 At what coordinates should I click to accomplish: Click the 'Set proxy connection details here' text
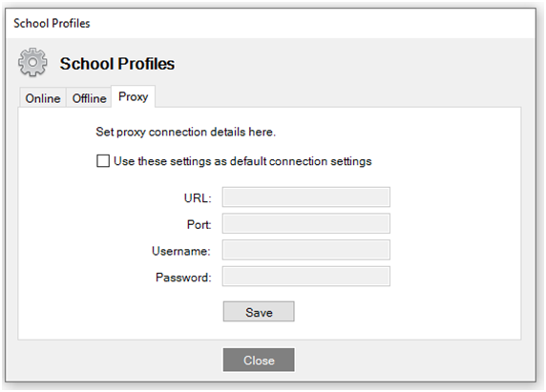click(x=185, y=132)
